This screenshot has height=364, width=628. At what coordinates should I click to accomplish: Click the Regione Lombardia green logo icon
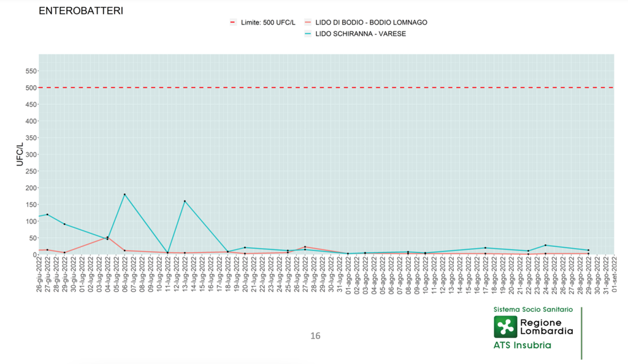pyautogui.click(x=505, y=327)
